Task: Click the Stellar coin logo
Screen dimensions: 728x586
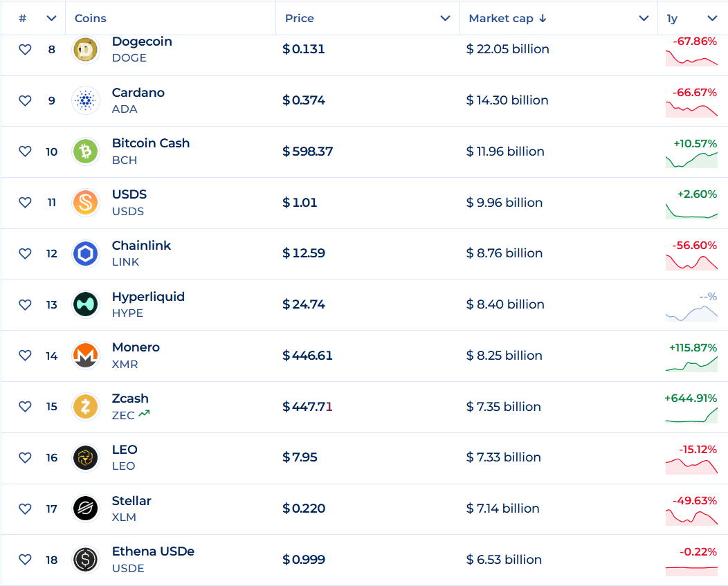Action: pos(86,509)
